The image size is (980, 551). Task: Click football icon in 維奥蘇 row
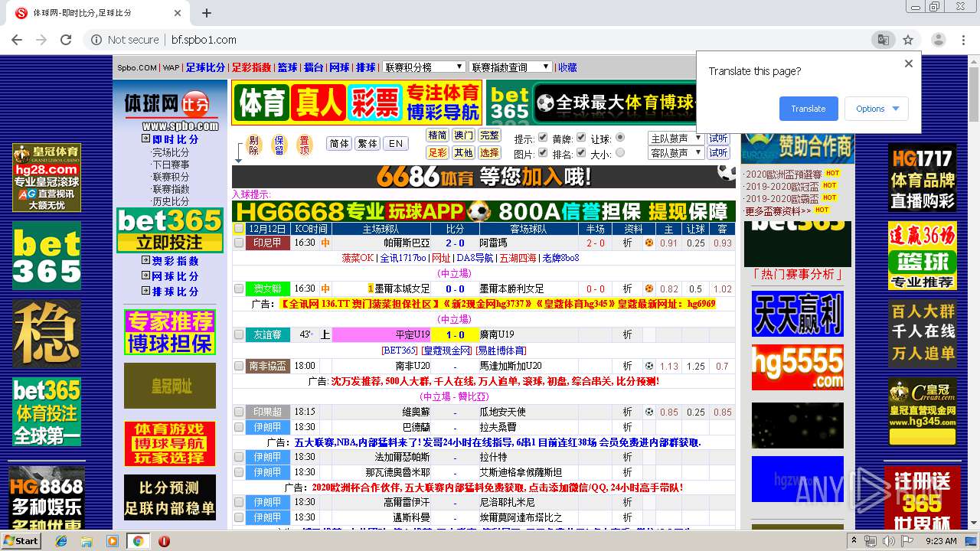pyautogui.click(x=649, y=412)
